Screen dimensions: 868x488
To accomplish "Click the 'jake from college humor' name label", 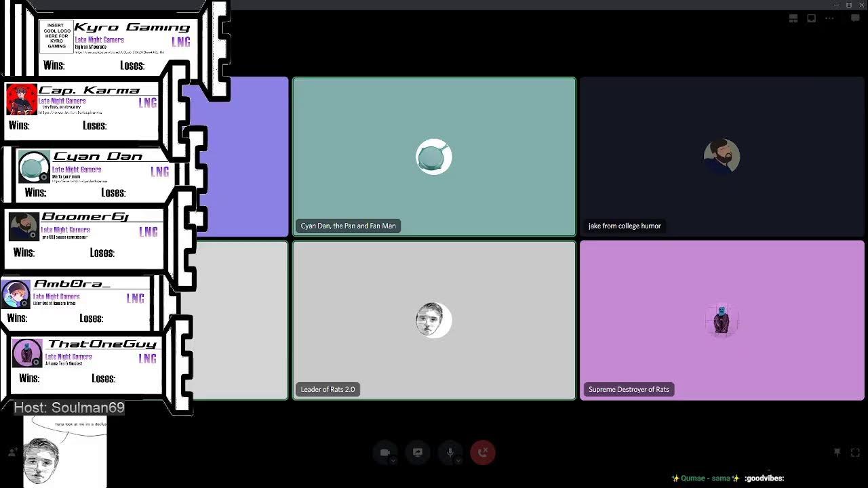I will pos(625,226).
